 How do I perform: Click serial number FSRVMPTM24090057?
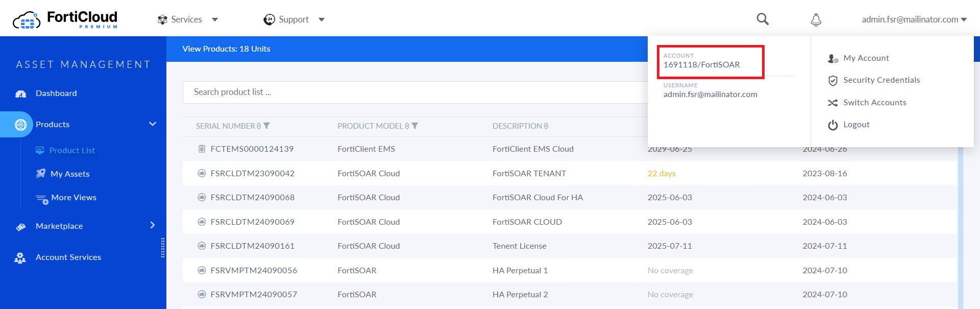254,295
